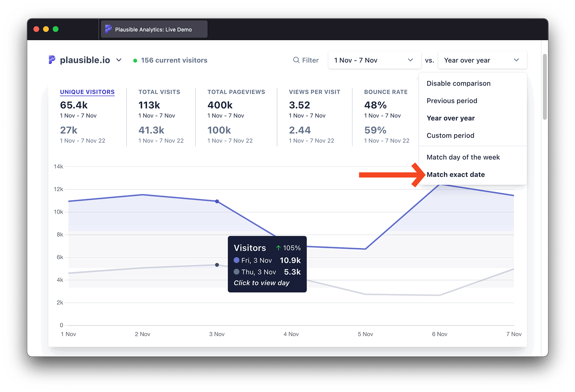575x392 pixels.
Task: Select Match exact date option
Action: [x=455, y=175]
